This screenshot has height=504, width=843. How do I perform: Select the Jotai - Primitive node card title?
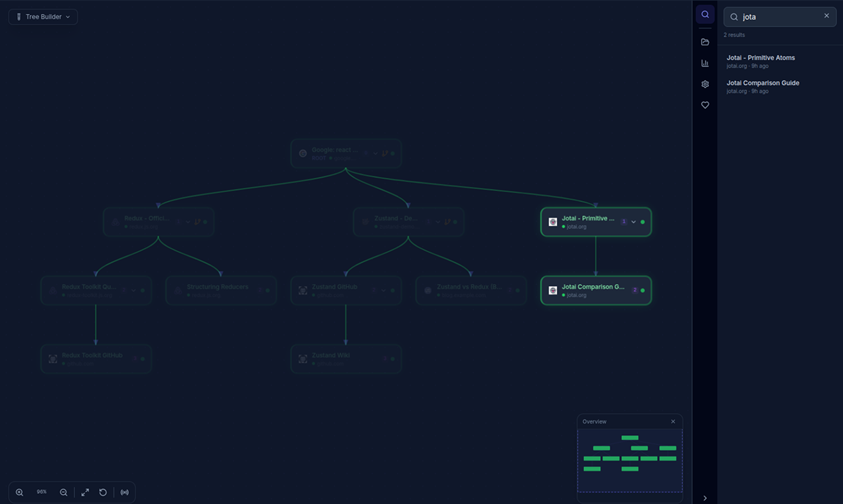(x=588, y=218)
